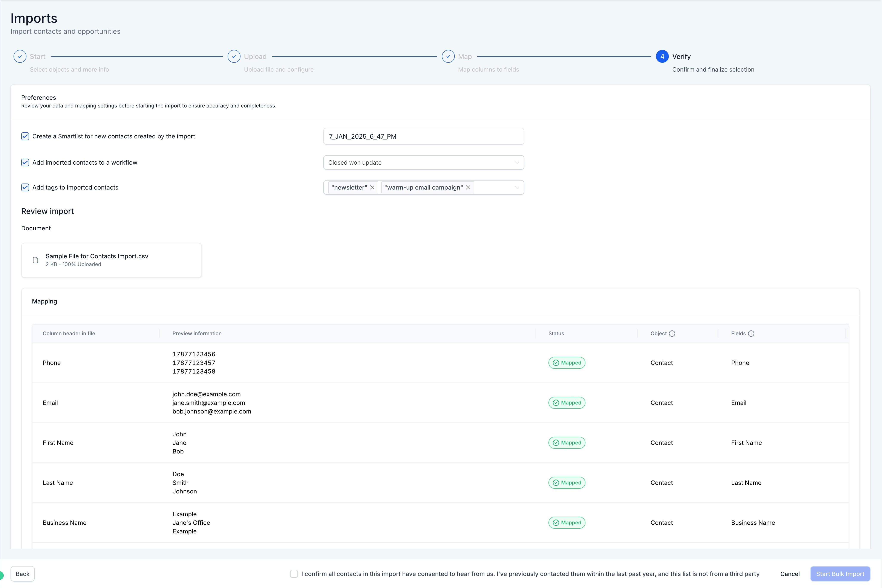Click the Verify step number 4 circle
Viewport: 882px width, 588px height.
[662, 56]
